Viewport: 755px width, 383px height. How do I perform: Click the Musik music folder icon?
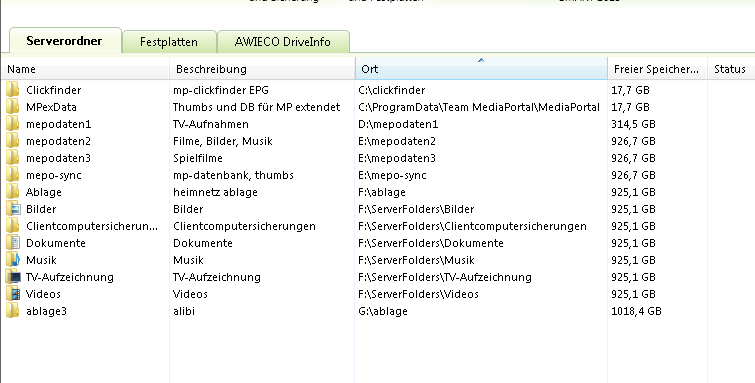pos(13,260)
